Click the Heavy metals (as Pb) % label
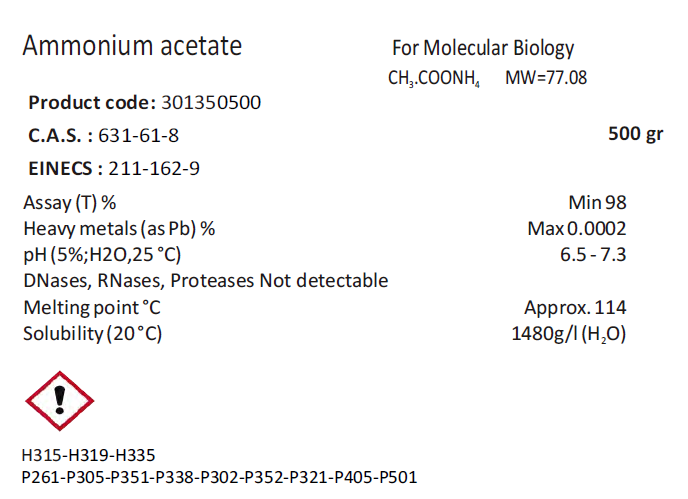The width and height of the screenshot is (688, 499). coord(119,228)
